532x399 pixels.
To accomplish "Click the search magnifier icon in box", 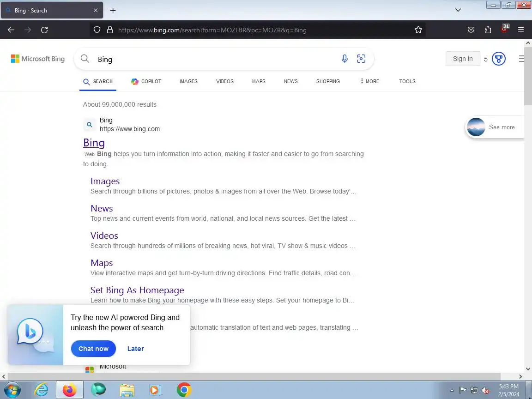I will pyautogui.click(x=85, y=59).
